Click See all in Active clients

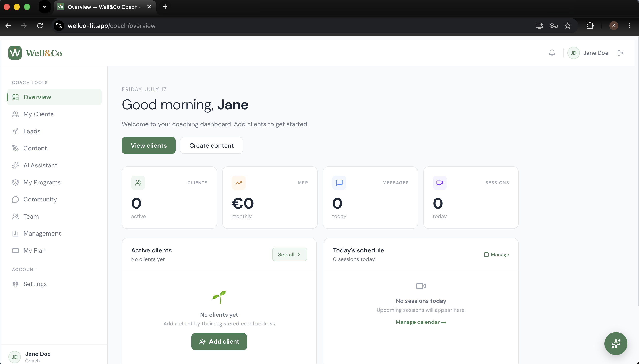[290, 254]
